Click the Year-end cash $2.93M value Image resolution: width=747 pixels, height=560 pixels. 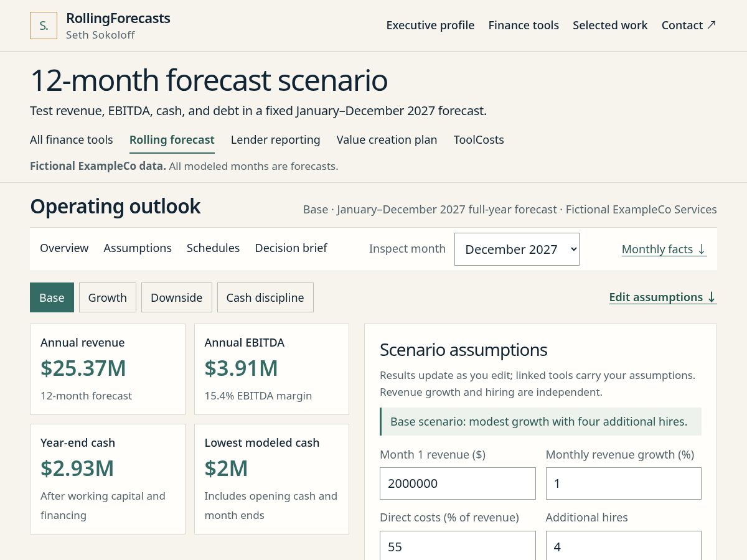pyautogui.click(x=77, y=469)
